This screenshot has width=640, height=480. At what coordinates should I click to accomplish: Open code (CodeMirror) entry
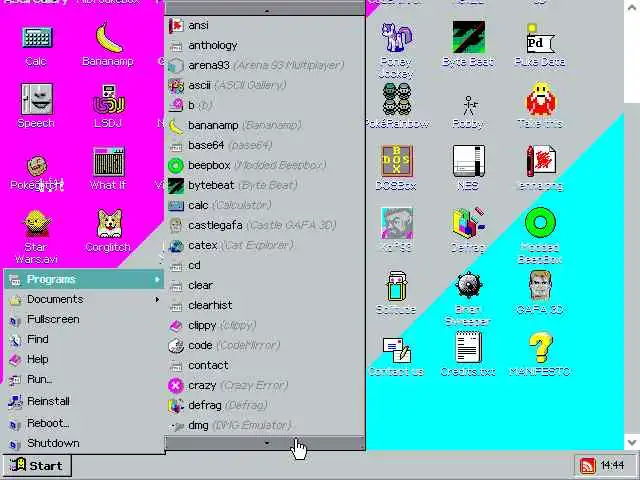(x=265, y=345)
